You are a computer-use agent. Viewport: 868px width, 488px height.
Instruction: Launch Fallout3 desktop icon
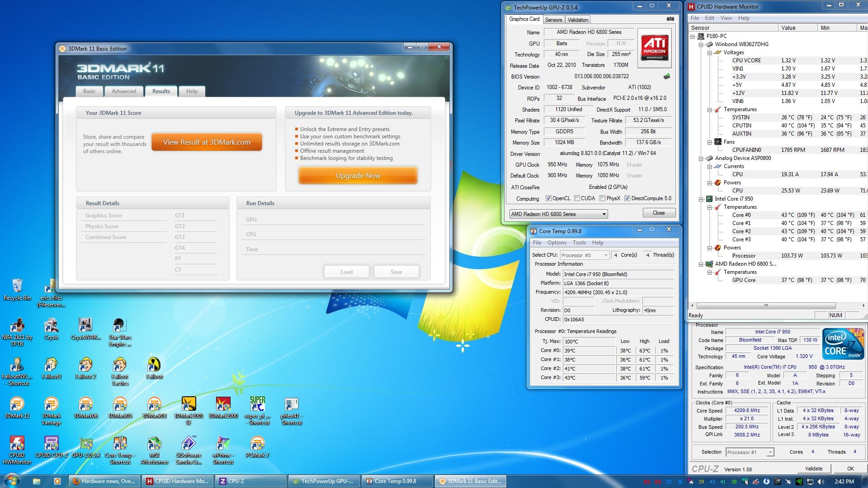coord(51,368)
